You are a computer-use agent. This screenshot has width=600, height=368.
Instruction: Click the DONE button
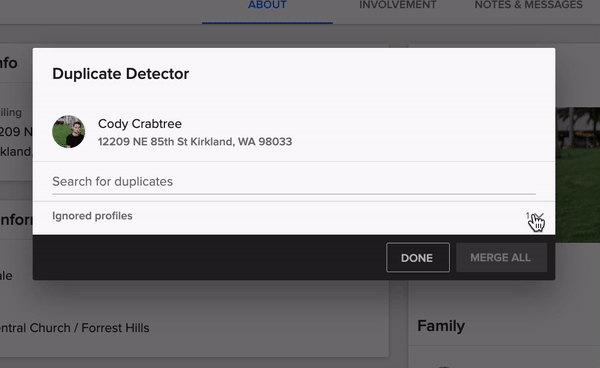coord(418,257)
